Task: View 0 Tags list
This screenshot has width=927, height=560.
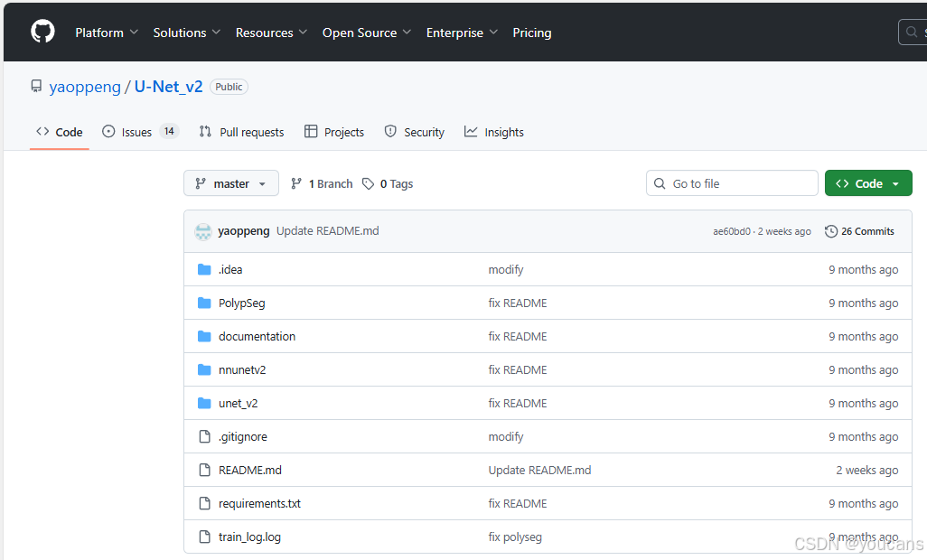Action: (388, 183)
